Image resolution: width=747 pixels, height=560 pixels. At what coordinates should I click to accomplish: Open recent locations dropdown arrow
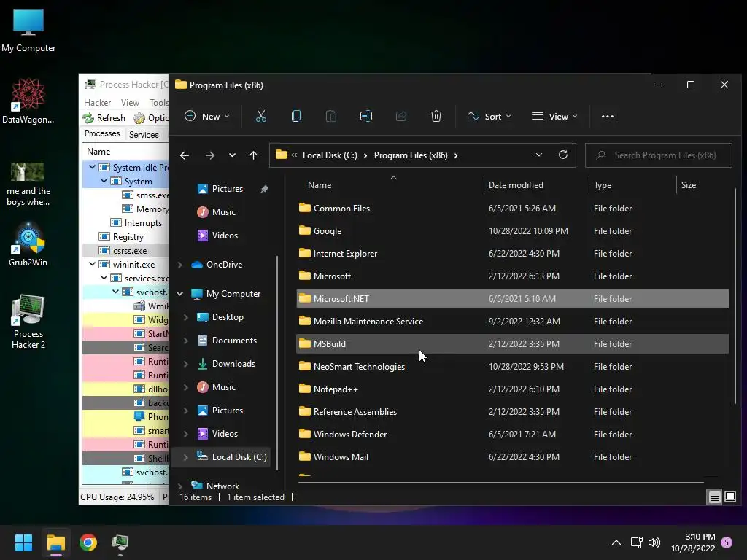pyautogui.click(x=232, y=155)
